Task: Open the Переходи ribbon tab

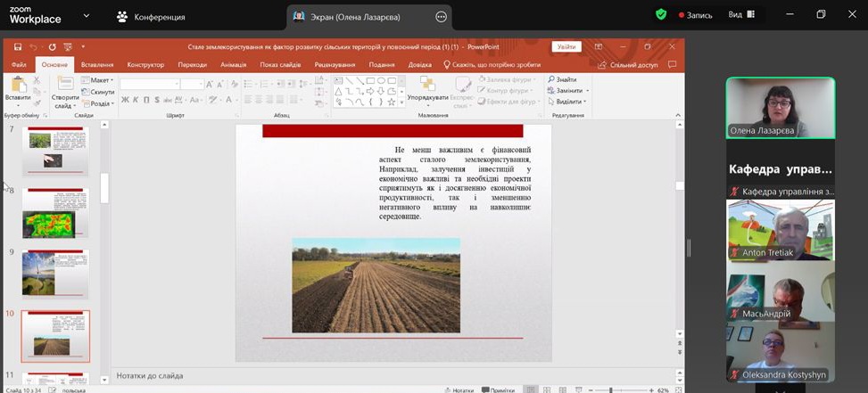Action: tap(192, 65)
